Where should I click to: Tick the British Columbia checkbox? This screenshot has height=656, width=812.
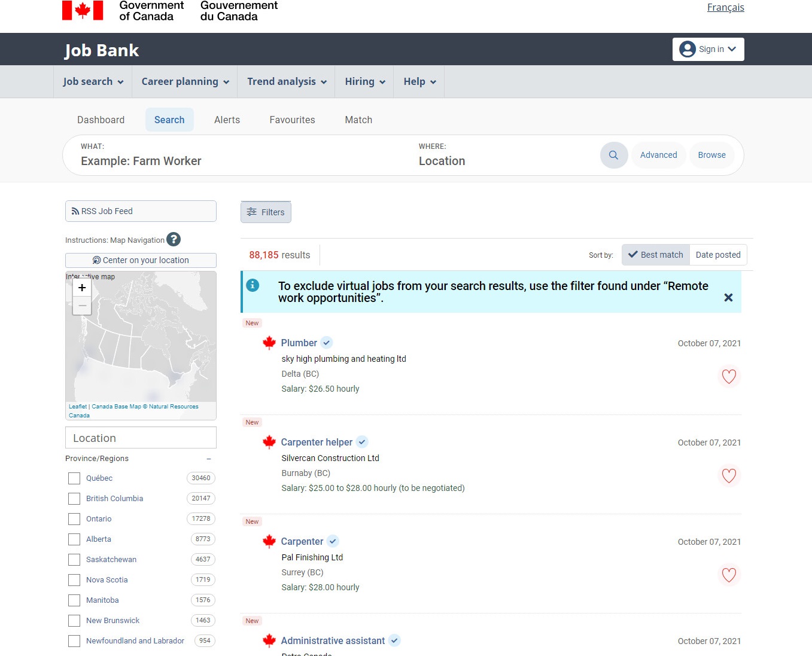[74, 499]
